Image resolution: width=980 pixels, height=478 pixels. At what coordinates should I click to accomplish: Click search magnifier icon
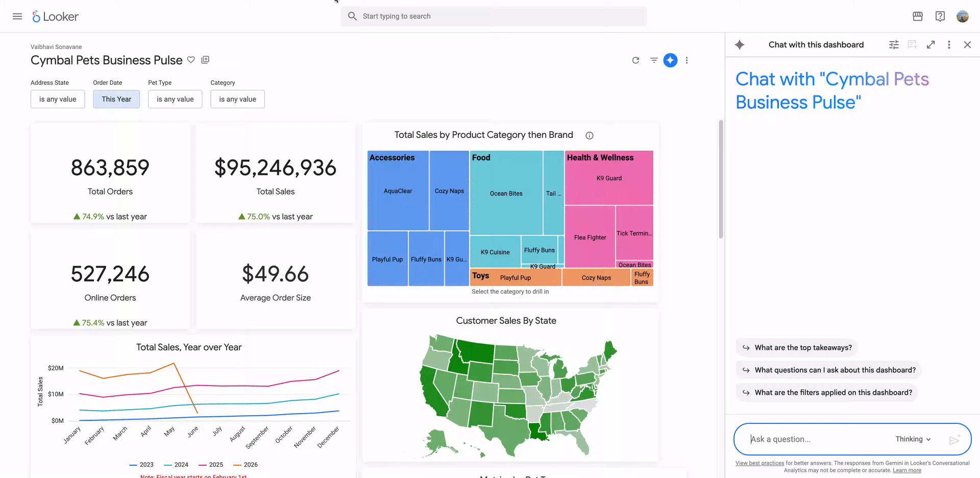352,16
